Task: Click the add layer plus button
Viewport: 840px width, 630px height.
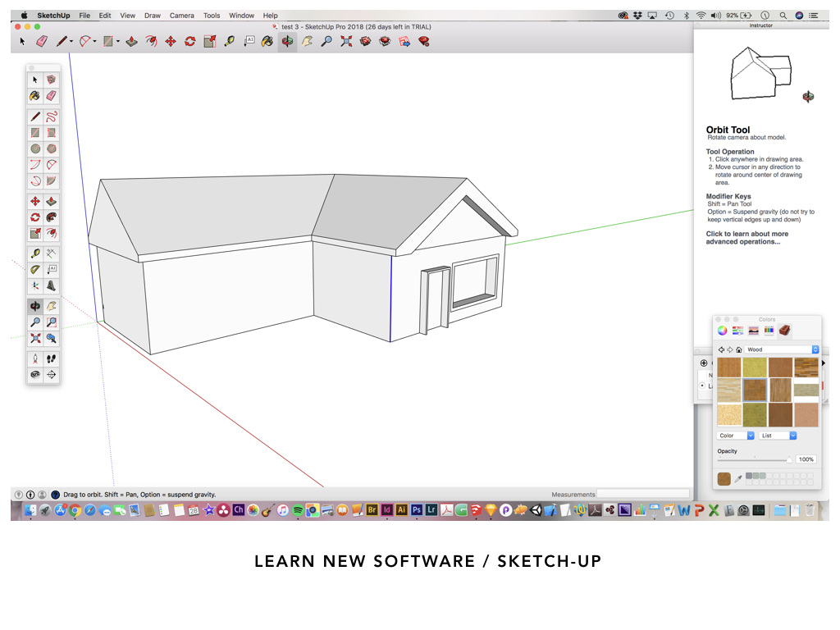Action: coord(704,363)
